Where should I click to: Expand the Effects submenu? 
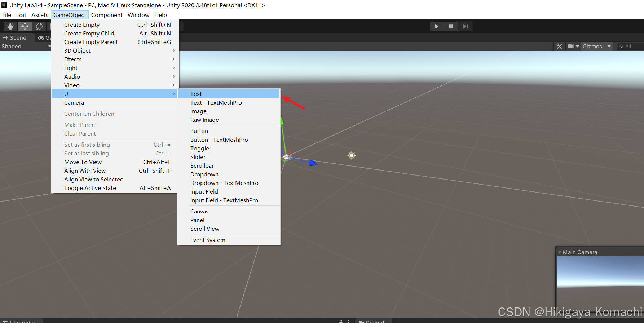coord(115,59)
